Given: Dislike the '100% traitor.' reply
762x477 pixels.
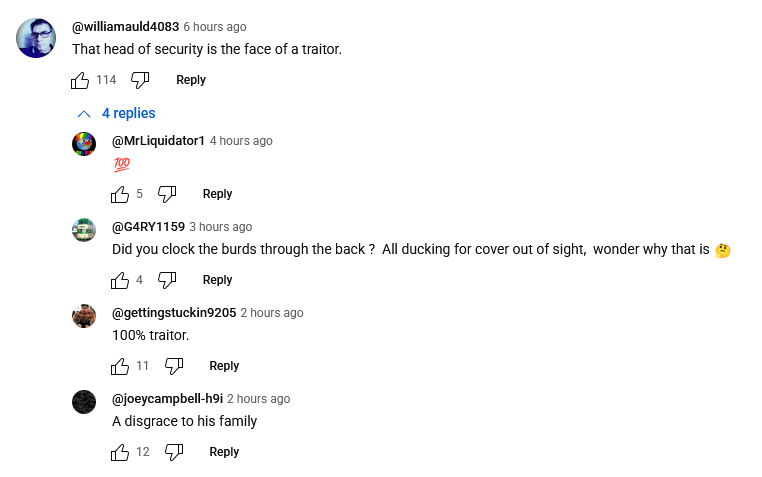Looking at the screenshot, I should 174,366.
